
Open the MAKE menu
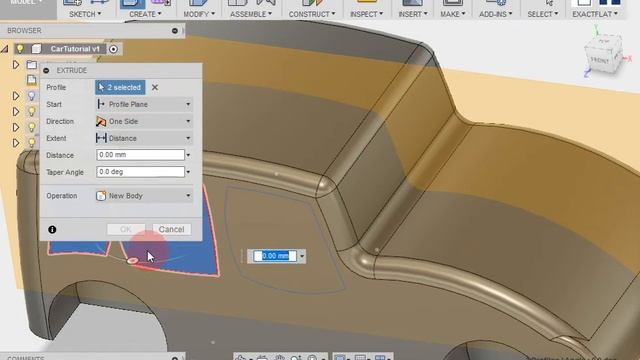[x=452, y=14]
